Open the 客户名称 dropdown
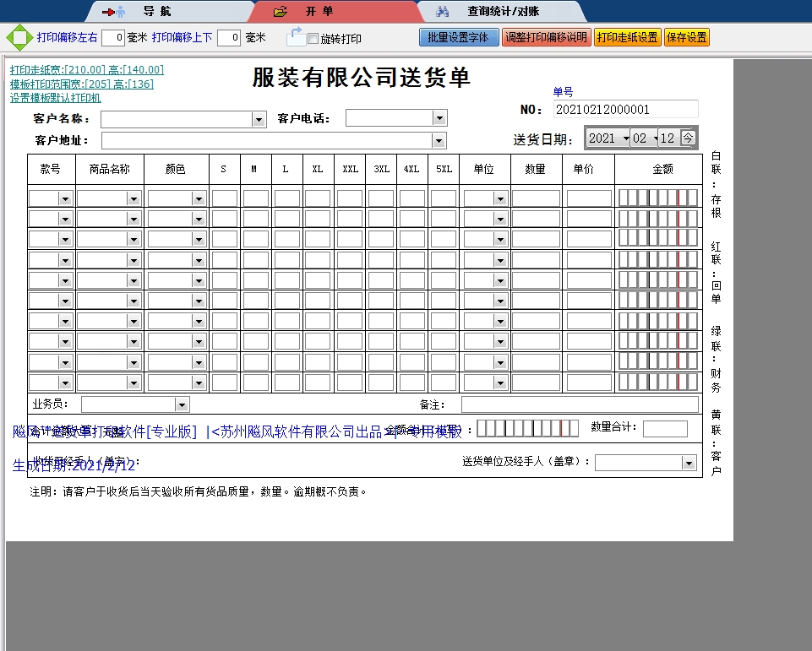 [x=259, y=117]
